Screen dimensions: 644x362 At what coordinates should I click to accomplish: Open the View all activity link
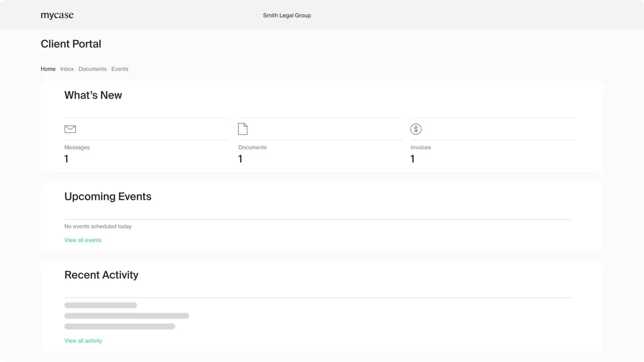click(83, 341)
